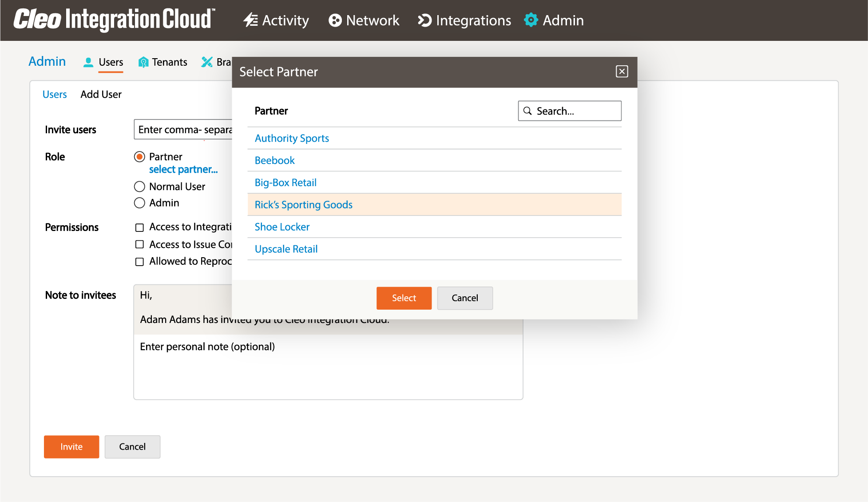
Task: Click the Cleo Integration Cloud logo
Action: [x=113, y=20]
